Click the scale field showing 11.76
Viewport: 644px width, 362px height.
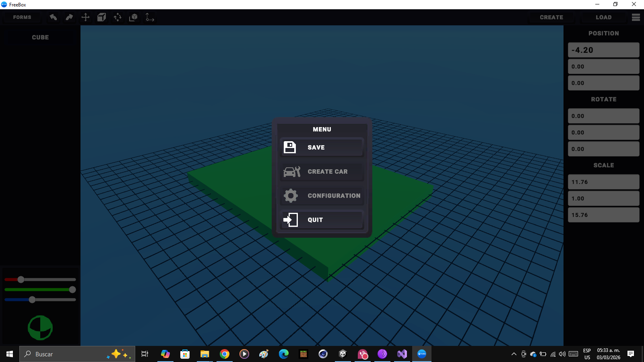604,182
